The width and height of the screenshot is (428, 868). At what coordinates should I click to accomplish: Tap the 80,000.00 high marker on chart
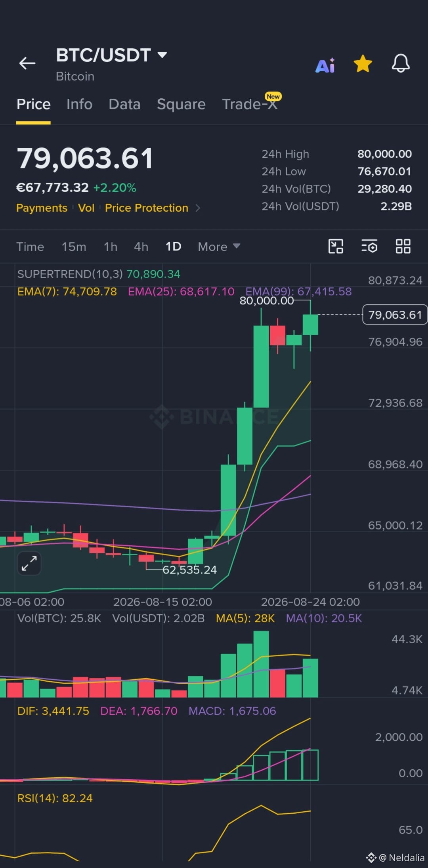[267, 301]
